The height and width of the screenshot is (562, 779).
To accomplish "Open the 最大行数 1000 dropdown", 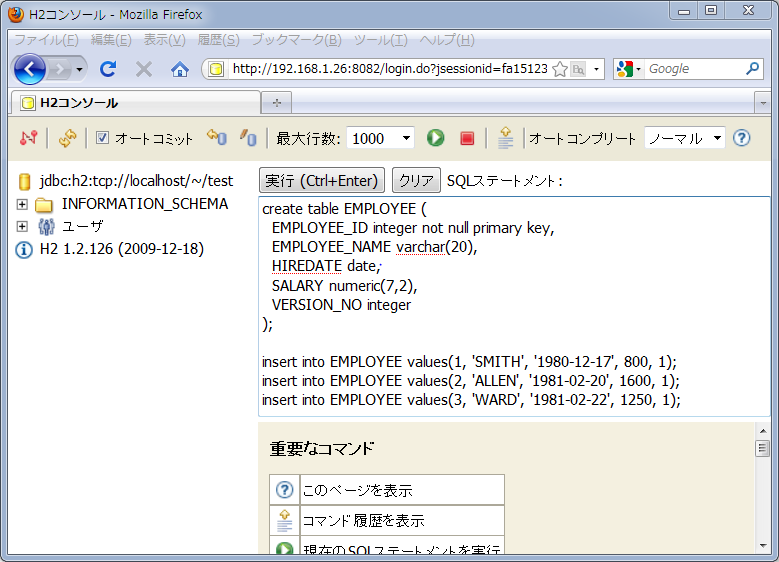I will pos(380,138).
